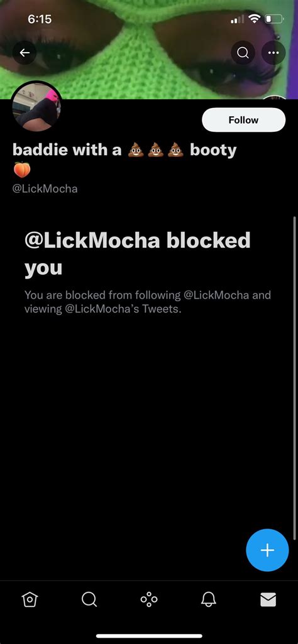Switch to the Search tab in bottom bar
The image size is (298, 644).
[89, 600]
